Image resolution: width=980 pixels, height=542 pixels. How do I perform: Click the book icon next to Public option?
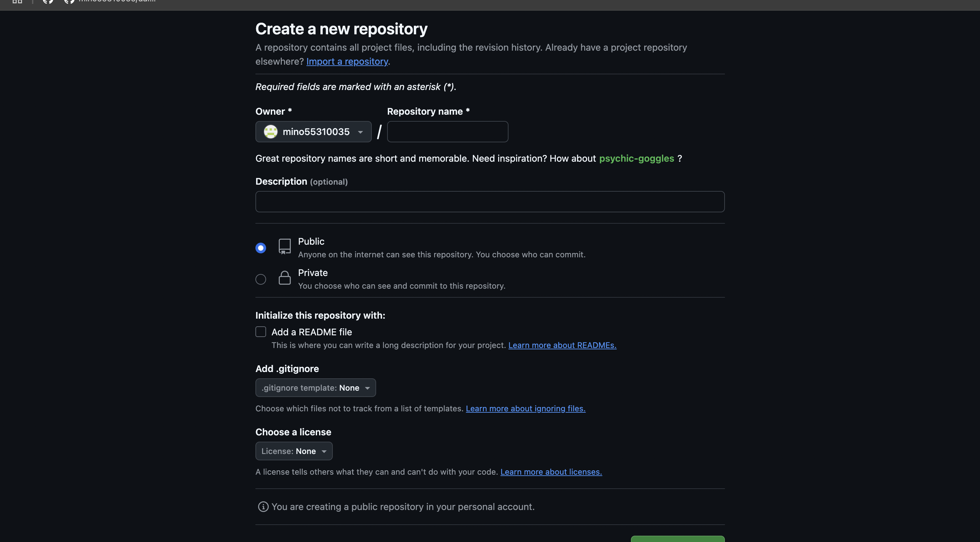pyautogui.click(x=284, y=246)
